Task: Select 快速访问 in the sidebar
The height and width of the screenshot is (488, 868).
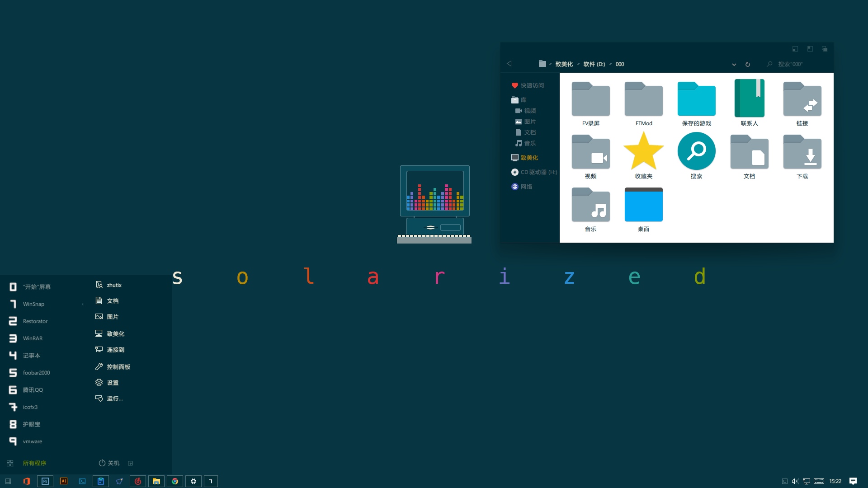Action: [x=528, y=85]
